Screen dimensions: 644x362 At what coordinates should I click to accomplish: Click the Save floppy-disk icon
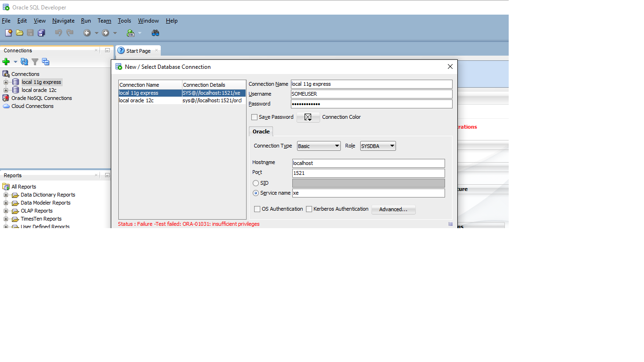(30, 33)
